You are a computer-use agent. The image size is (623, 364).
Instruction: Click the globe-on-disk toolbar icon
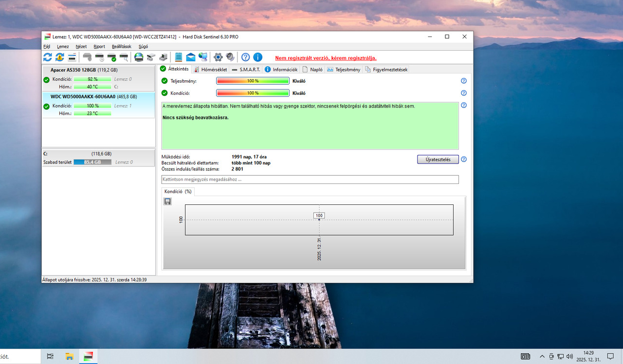[x=139, y=57]
